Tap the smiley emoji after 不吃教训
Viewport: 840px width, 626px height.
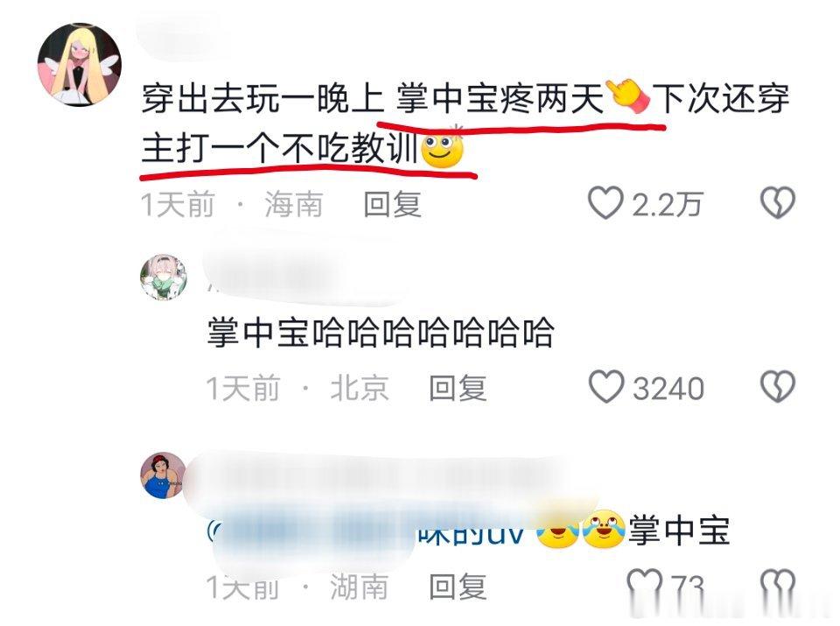[x=443, y=148]
